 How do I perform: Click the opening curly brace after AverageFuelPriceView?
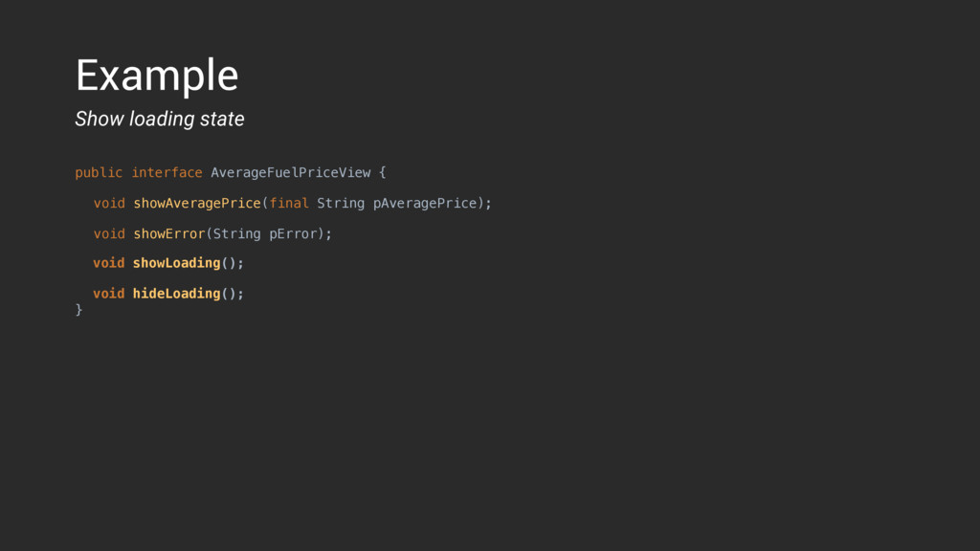click(383, 172)
